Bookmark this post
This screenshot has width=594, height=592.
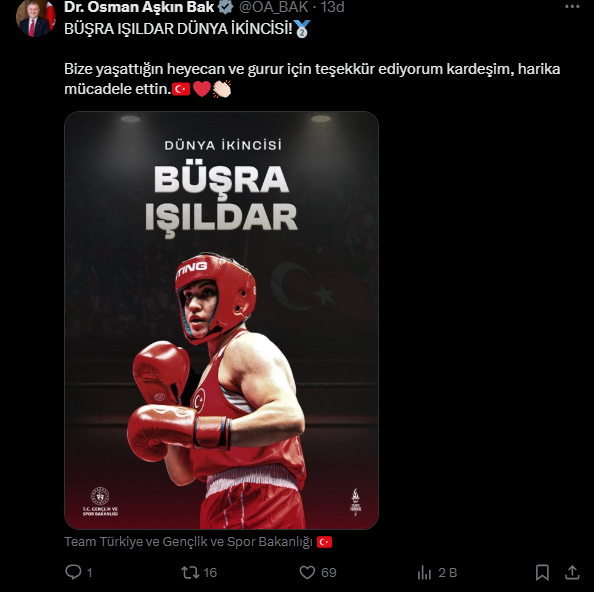(x=542, y=572)
